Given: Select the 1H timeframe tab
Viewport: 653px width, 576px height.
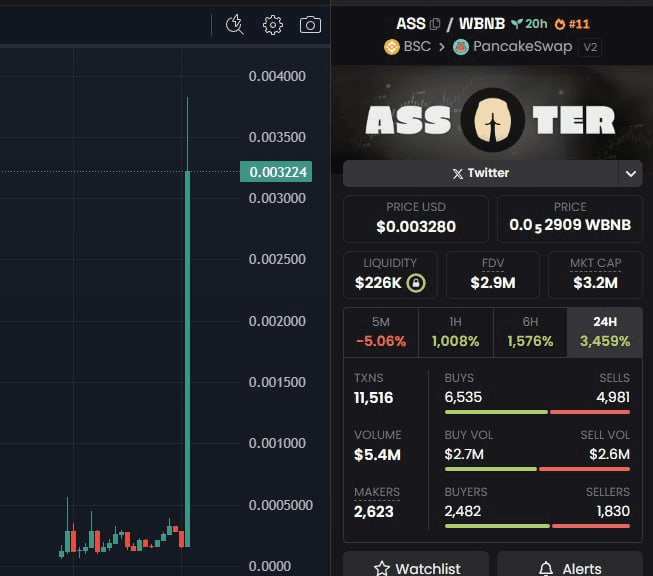Looking at the screenshot, I should click(456, 332).
